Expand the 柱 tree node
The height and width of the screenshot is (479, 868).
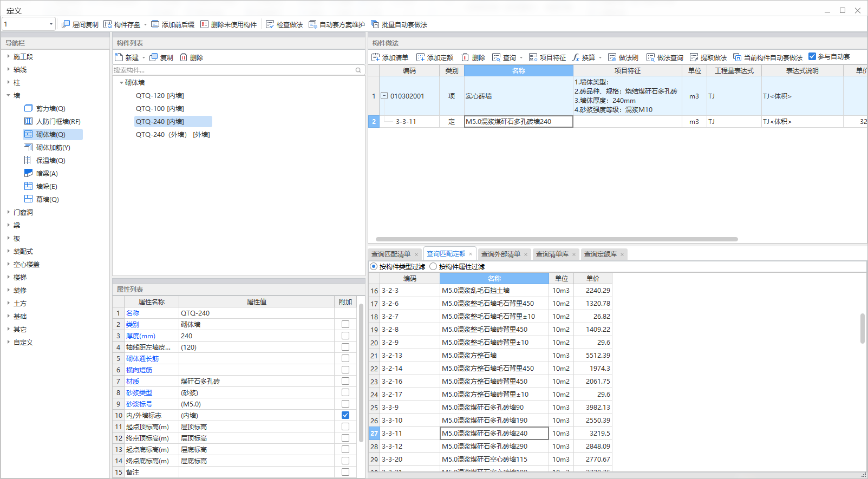[9, 82]
